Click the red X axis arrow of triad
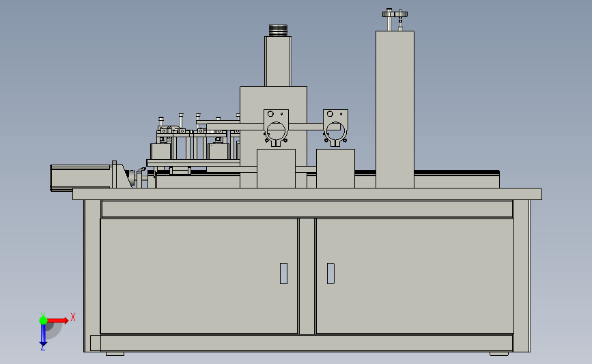The image size is (592, 364). pyautogui.click(x=57, y=320)
